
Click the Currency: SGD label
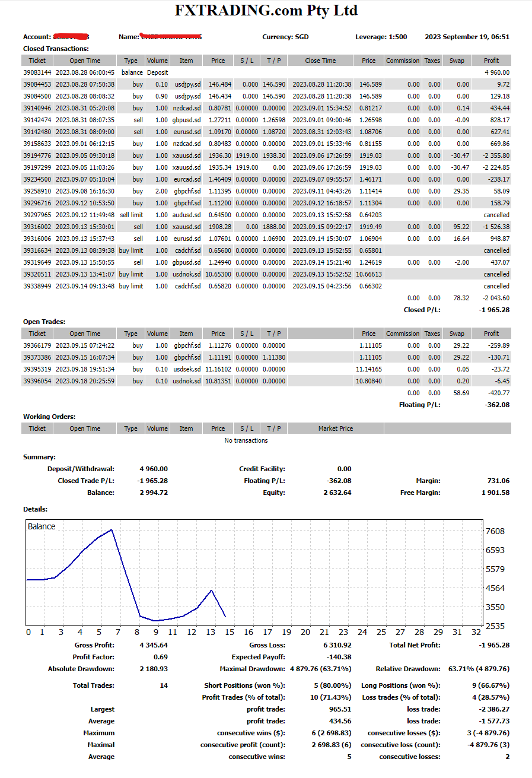pyautogui.click(x=285, y=37)
